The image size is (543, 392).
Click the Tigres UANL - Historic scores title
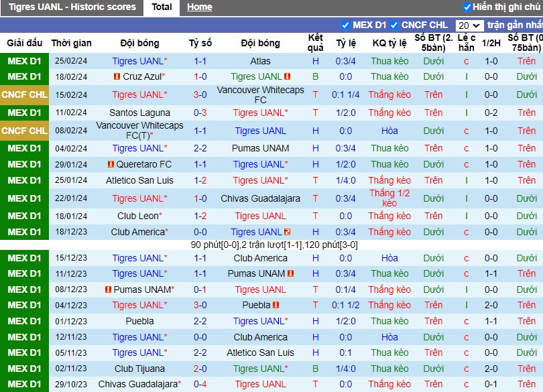[x=72, y=7]
